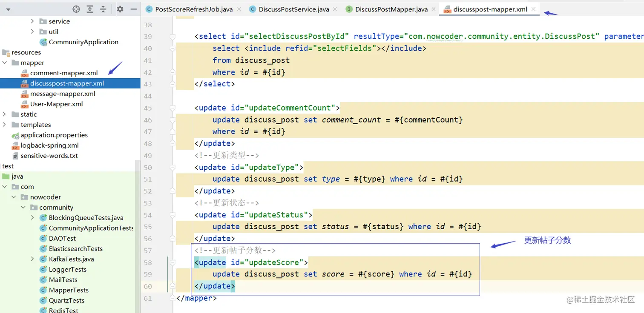Open LoggerTests class
The image size is (644, 313).
(67, 270)
